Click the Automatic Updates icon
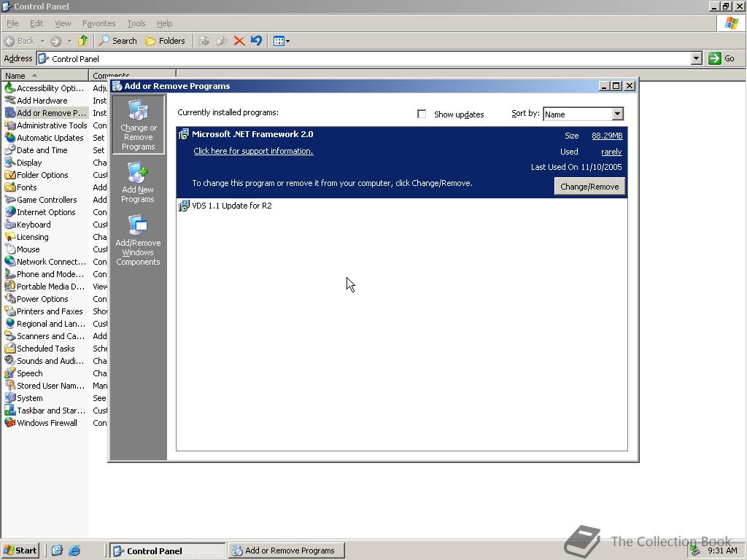The height and width of the screenshot is (560, 747). [9, 137]
